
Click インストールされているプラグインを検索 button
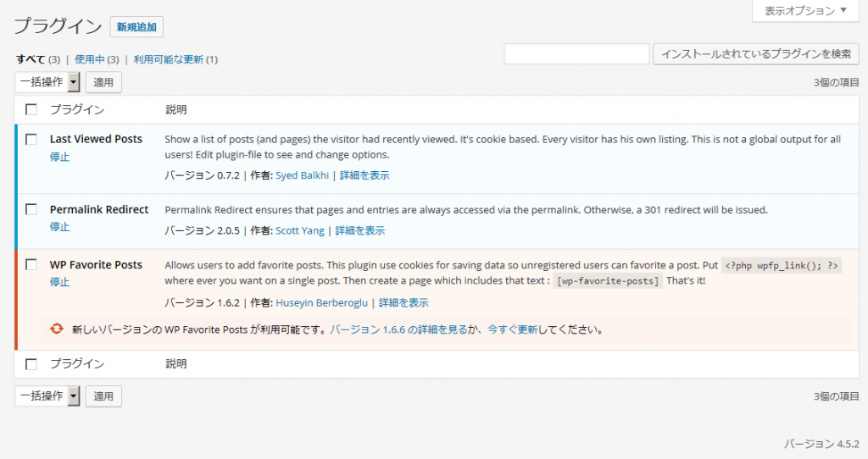756,54
